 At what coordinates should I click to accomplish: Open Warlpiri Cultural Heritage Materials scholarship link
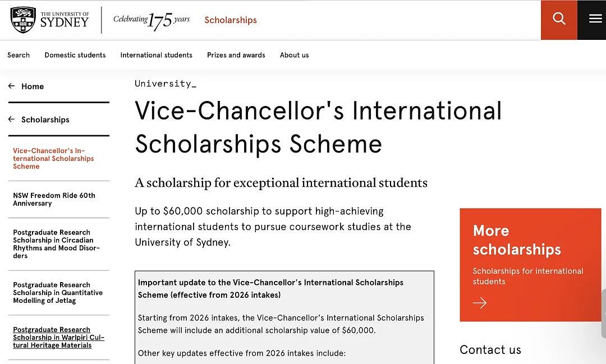click(x=59, y=337)
